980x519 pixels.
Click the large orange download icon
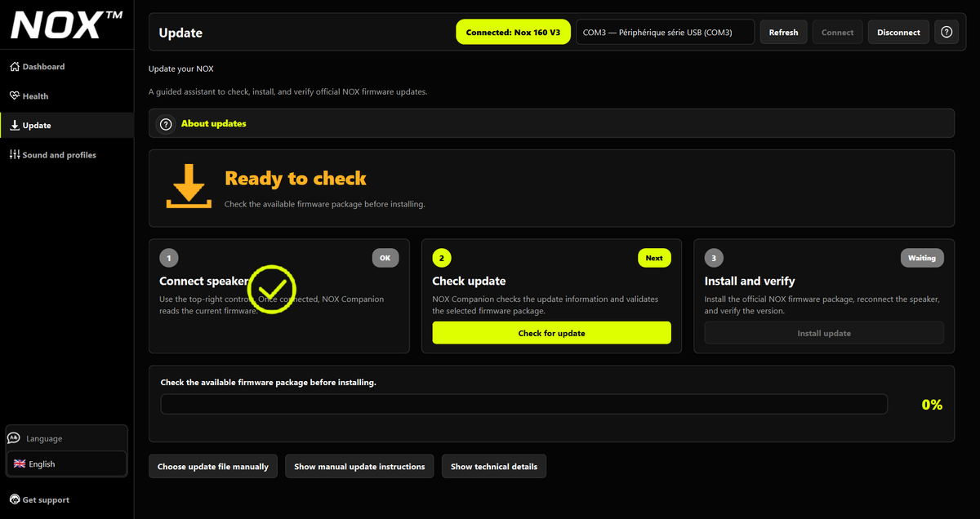[x=189, y=186]
